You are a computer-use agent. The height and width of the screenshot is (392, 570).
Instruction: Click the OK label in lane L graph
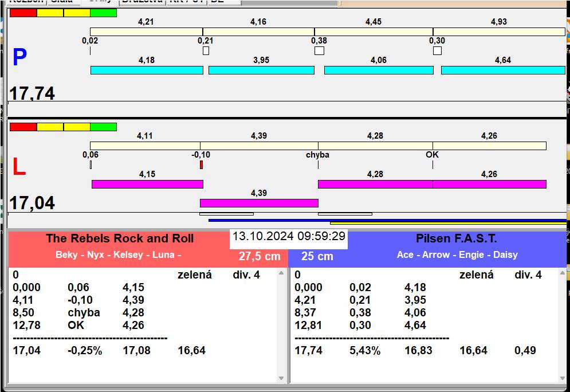click(x=432, y=155)
